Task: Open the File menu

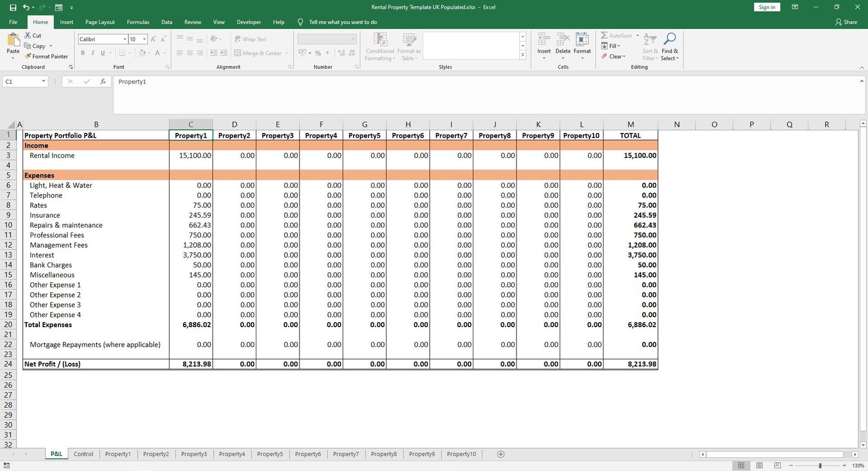Action: [13, 22]
